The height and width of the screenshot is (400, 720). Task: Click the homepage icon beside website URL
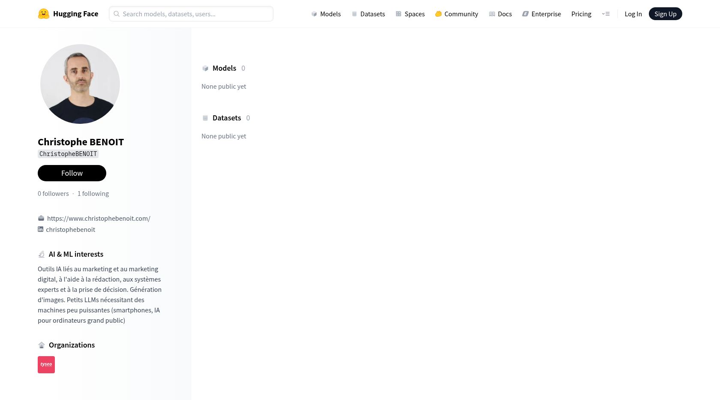click(x=41, y=218)
